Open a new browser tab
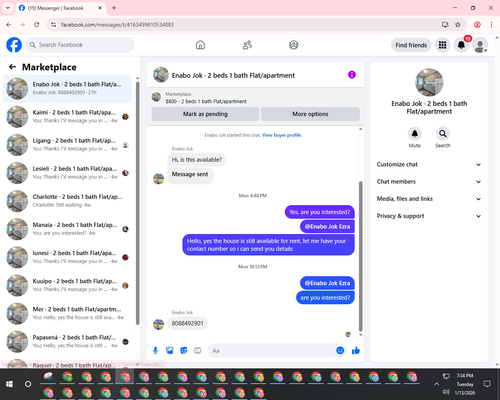500x400 pixels. tap(114, 8)
